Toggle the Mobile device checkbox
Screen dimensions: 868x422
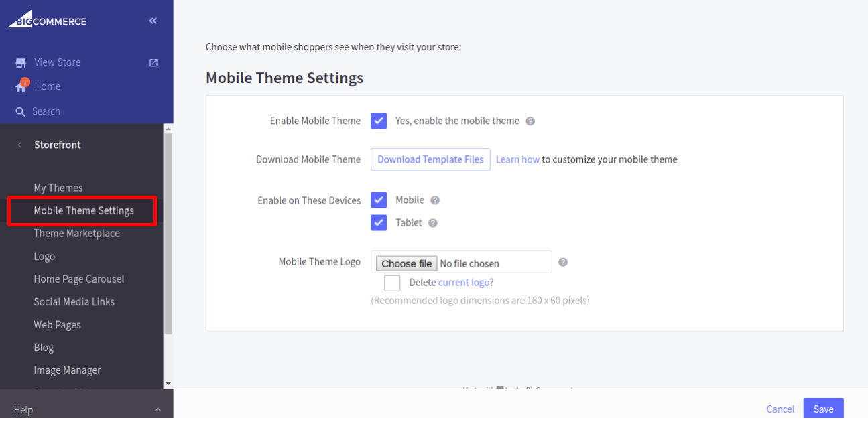[379, 200]
